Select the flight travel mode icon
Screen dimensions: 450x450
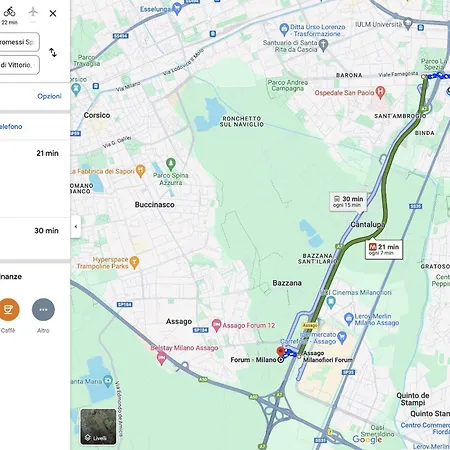point(33,12)
